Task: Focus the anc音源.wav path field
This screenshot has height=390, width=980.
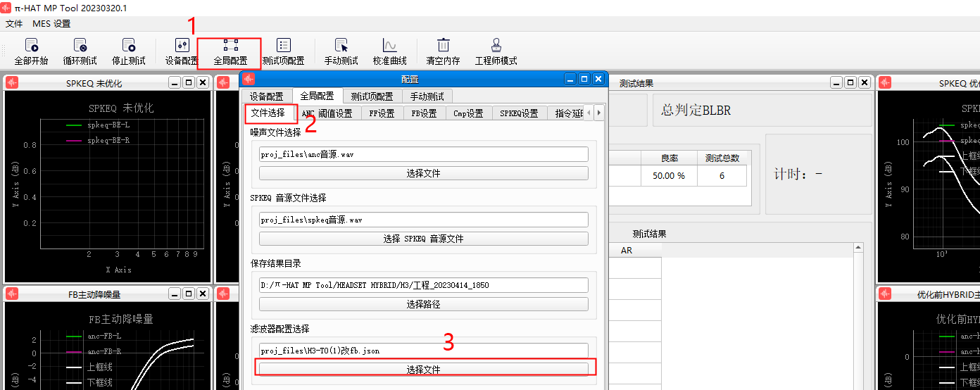Action: click(x=424, y=154)
